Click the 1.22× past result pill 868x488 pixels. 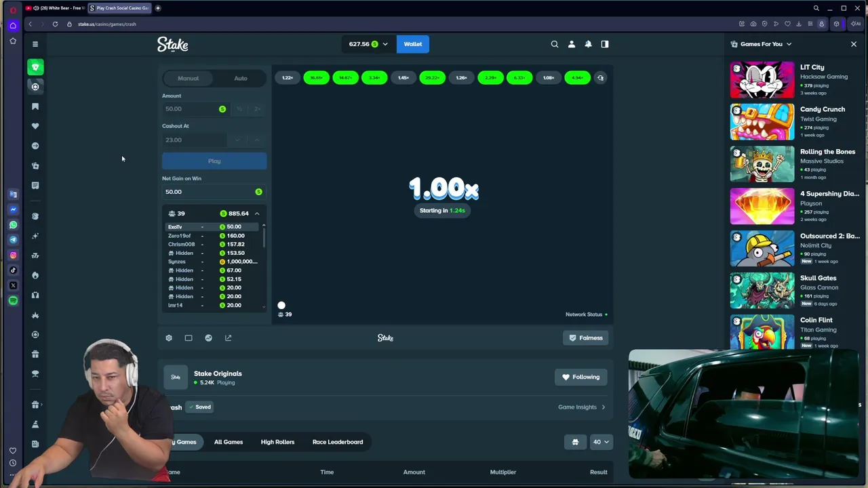pos(288,78)
